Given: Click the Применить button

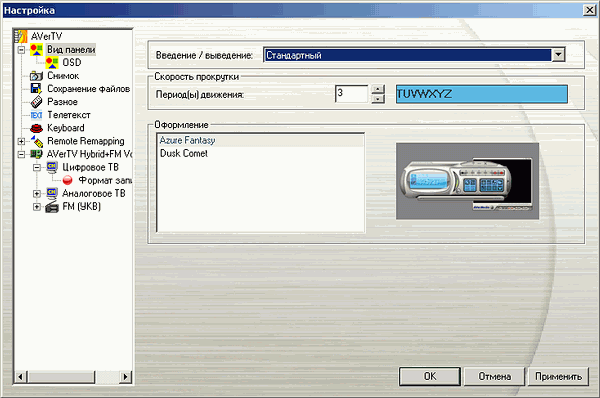Looking at the screenshot, I should tap(558, 377).
